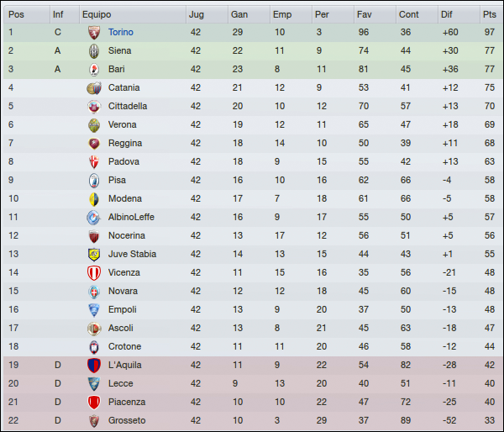Open the Torino team link
The image size is (504, 432).
tap(120, 32)
